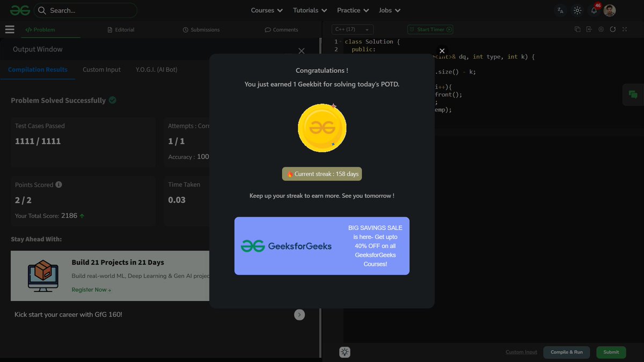The height and width of the screenshot is (362, 644).
Task: Close the Output Window
Action: pos(301,50)
